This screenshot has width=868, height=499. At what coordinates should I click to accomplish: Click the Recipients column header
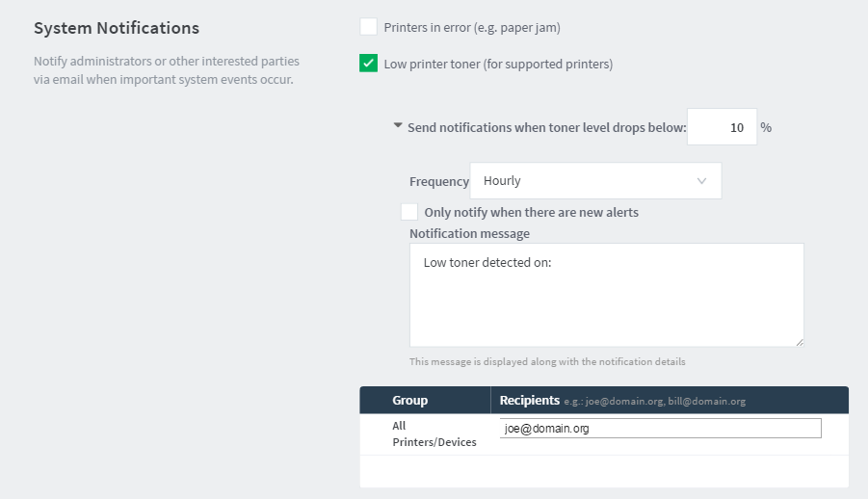click(529, 400)
